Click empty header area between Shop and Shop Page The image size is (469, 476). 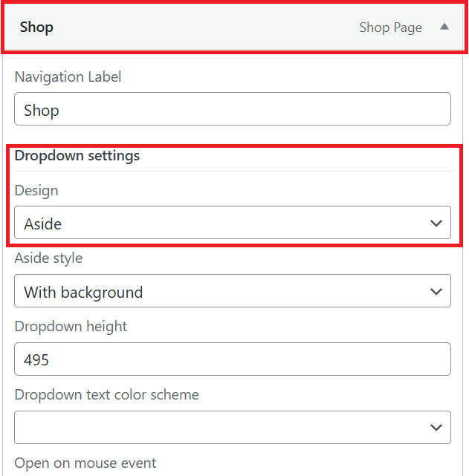pos(207,27)
